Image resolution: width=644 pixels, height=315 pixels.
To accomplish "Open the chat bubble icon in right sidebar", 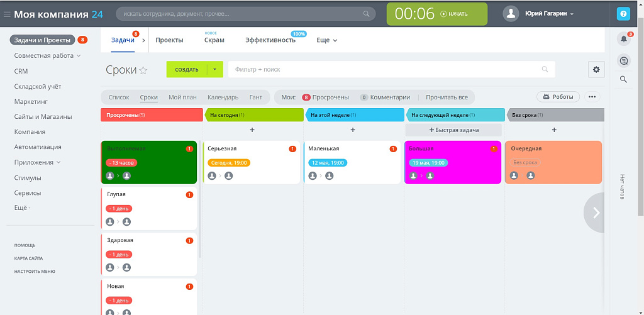I will pyautogui.click(x=623, y=60).
